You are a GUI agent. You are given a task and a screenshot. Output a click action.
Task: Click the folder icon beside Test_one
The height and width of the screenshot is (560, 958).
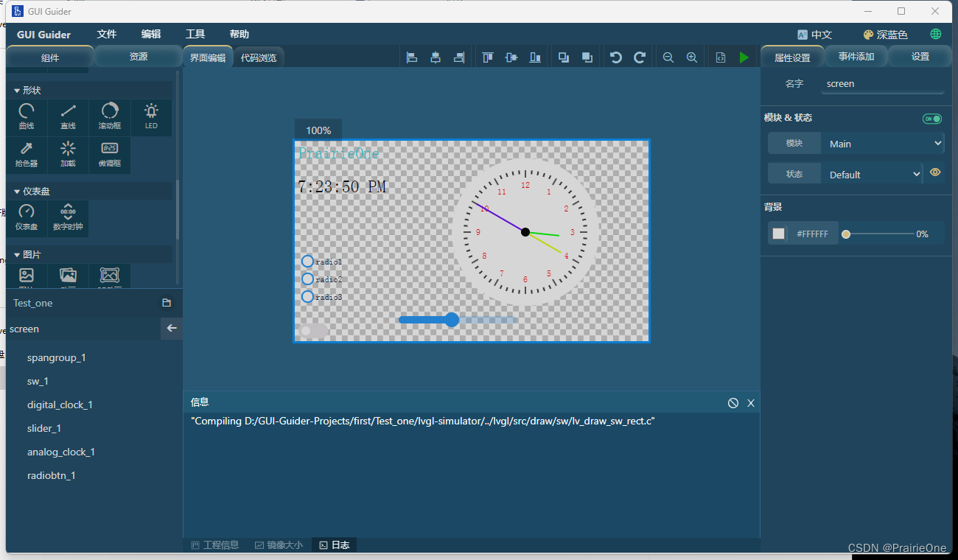(167, 303)
